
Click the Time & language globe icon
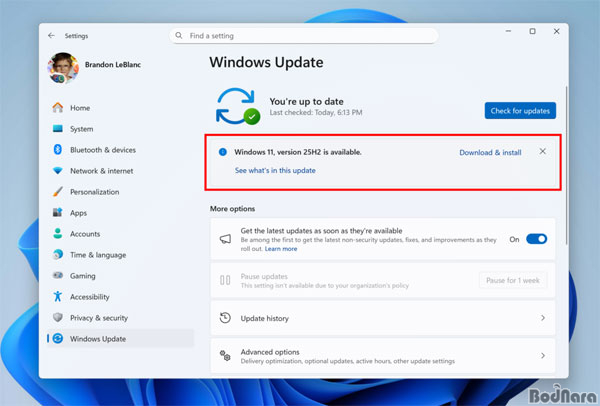[58, 254]
